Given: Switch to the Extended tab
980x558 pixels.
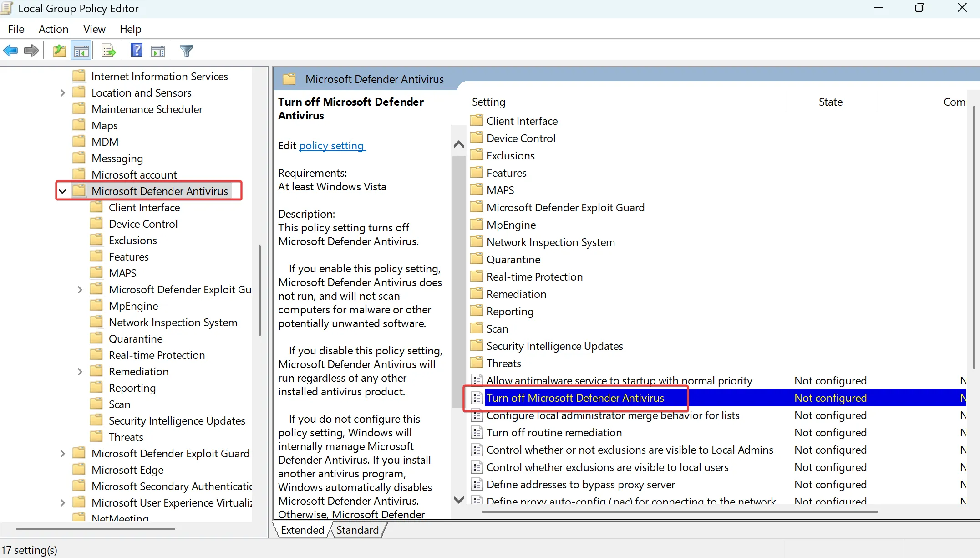Looking at the screenshot, I should tap(302, 530).
